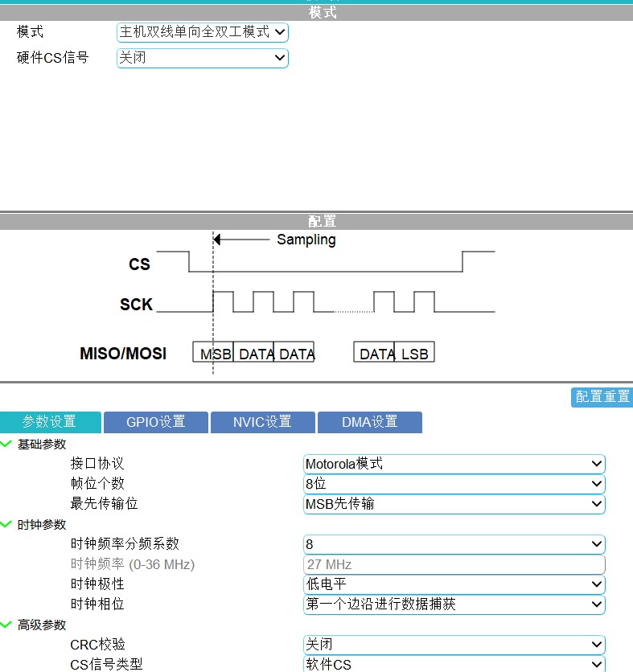Open the 时钟相位 dropdown
Screen dimensions: 633x672
(454, 604)
